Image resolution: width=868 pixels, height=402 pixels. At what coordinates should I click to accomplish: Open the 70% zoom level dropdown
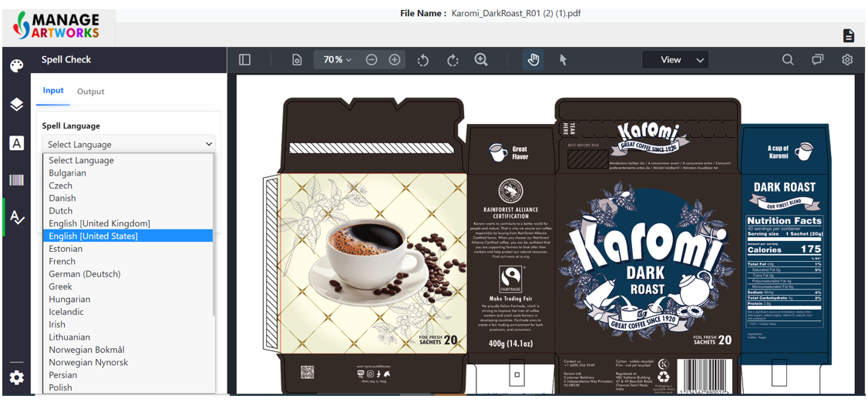(x=337, y=60)
